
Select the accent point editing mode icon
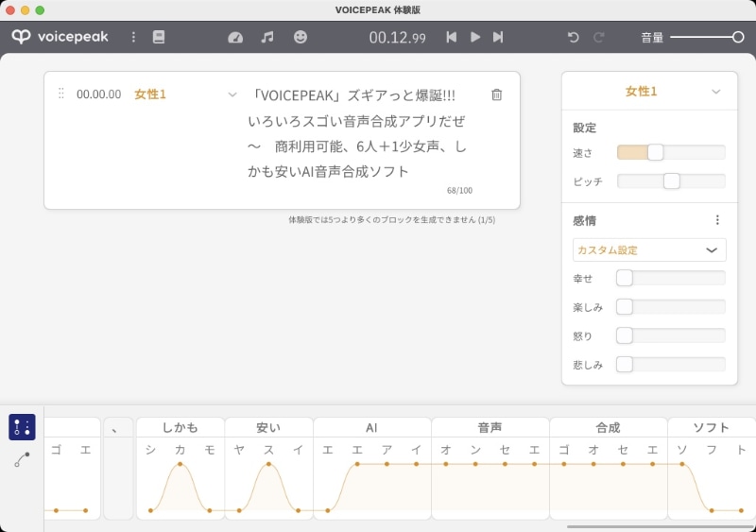[22, 427]
